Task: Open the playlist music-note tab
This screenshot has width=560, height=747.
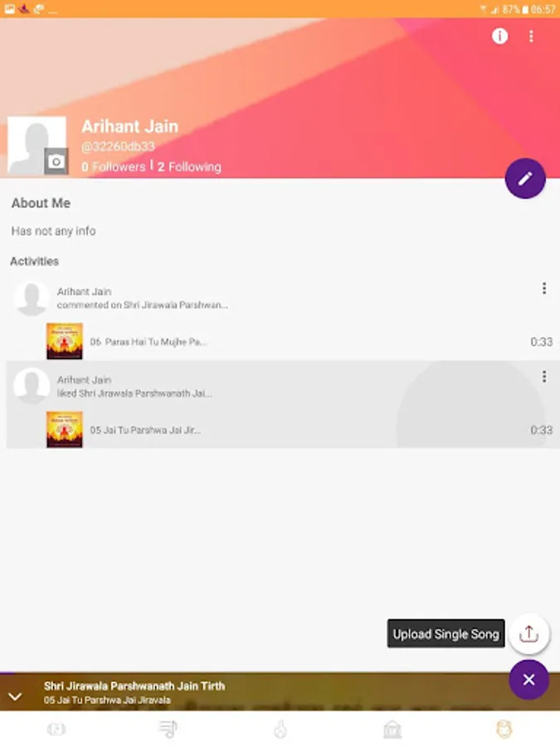Action: coord(168,729)
